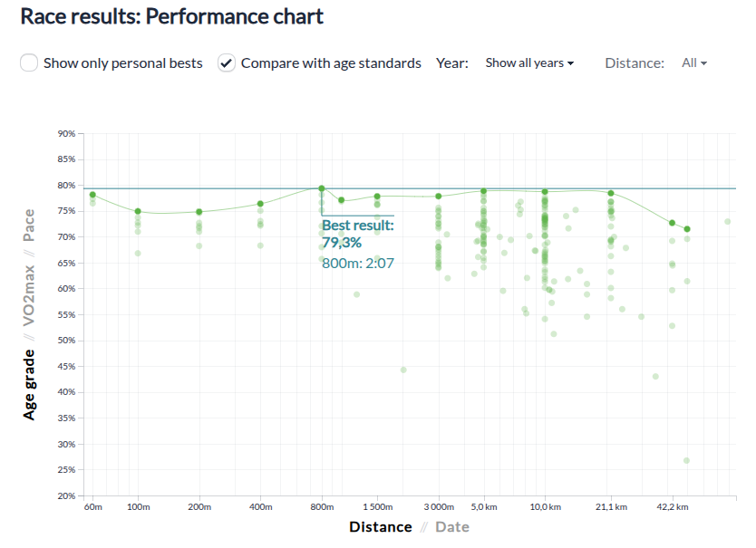Viewport: 756px width, 548px height.
Task: Click the 200m personal best point
Action: [x=199, y=212]
